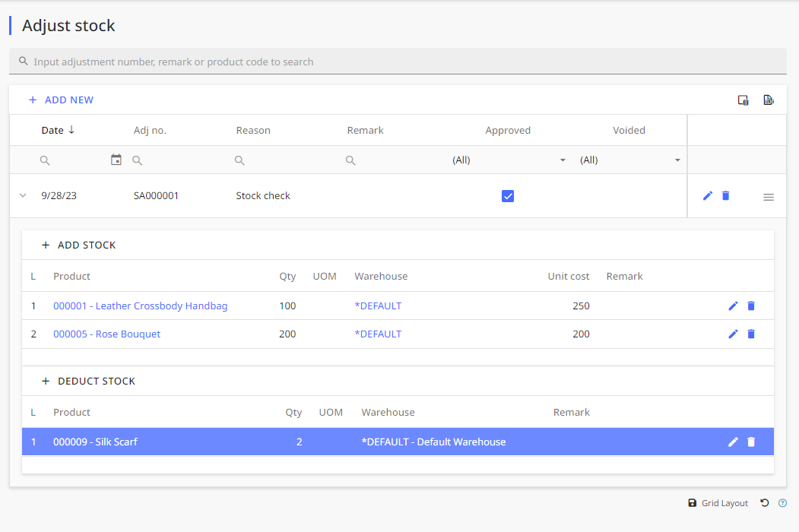799x532 pixels.
Task: Click the unit cost 250 cell
Action: click(581, 306)
